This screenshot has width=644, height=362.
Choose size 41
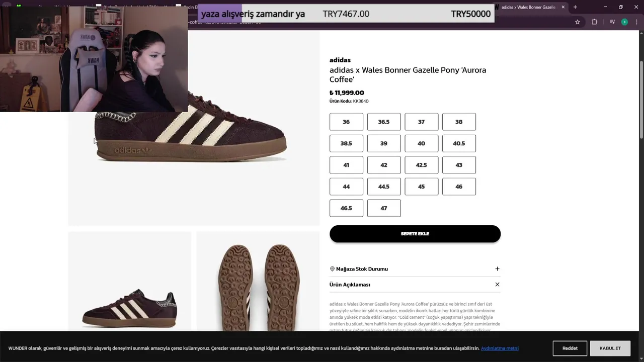[346, 165]
